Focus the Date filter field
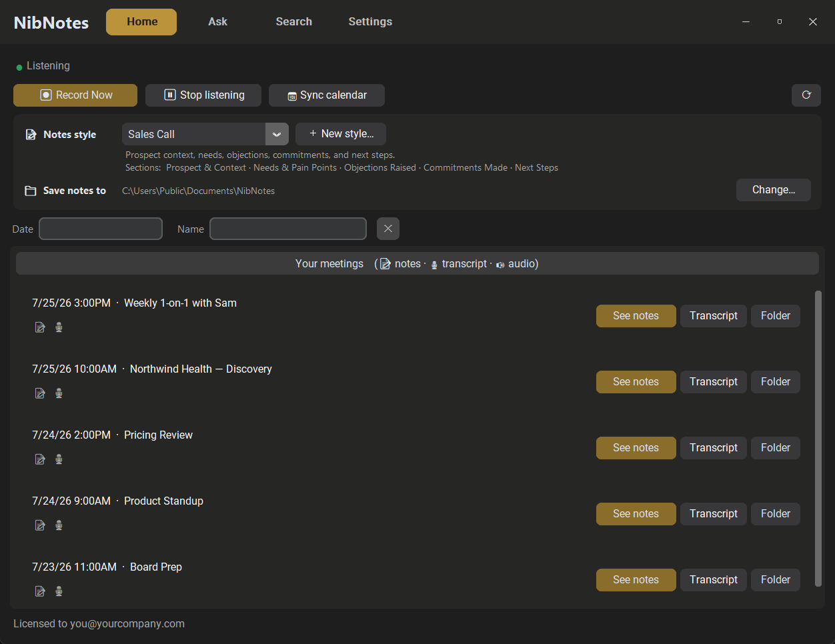The width and height of the screenshot is (835, 644). [x=101, y=229]
